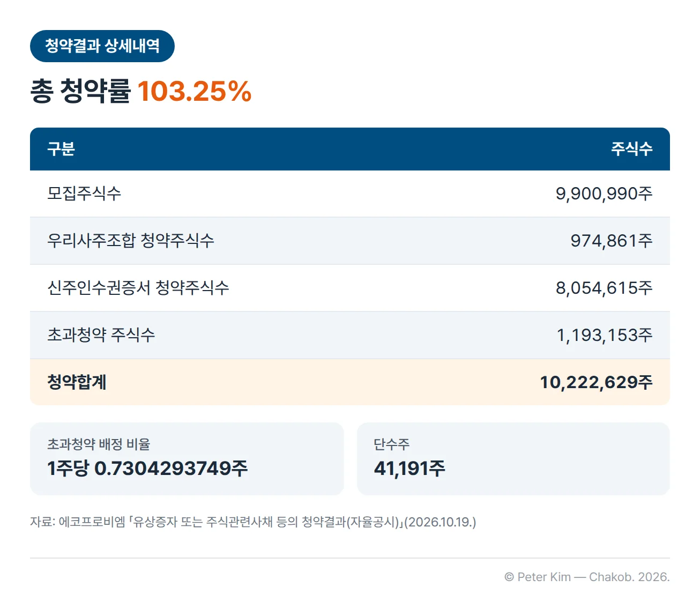The height and width of the screenshot is (609, 700).
Task: Select the 103.25% subscription rate value
Action: tap(195, 91)
